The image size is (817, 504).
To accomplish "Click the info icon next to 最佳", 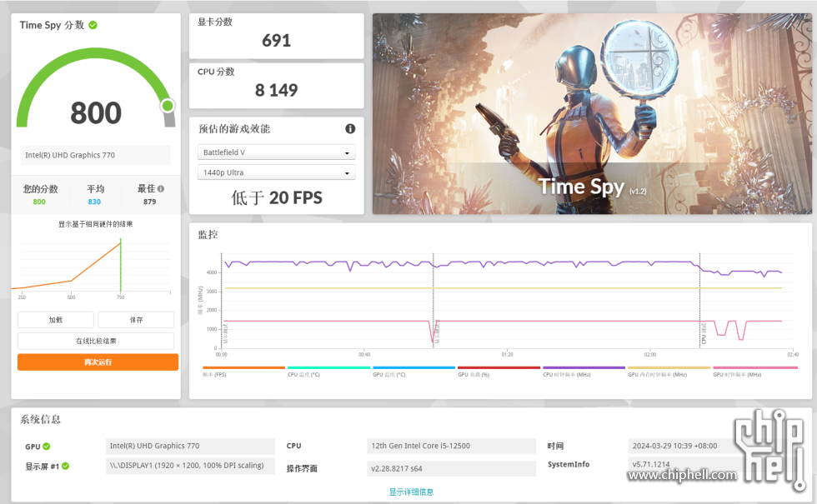I will tap(160, 188).
